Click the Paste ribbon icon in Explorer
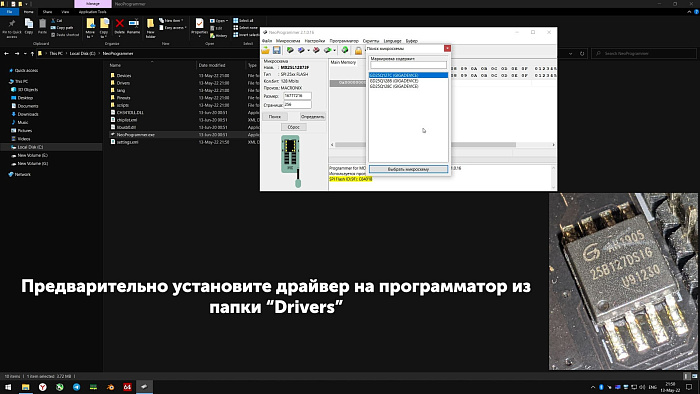The image size is (700, 394). point(42,26)
